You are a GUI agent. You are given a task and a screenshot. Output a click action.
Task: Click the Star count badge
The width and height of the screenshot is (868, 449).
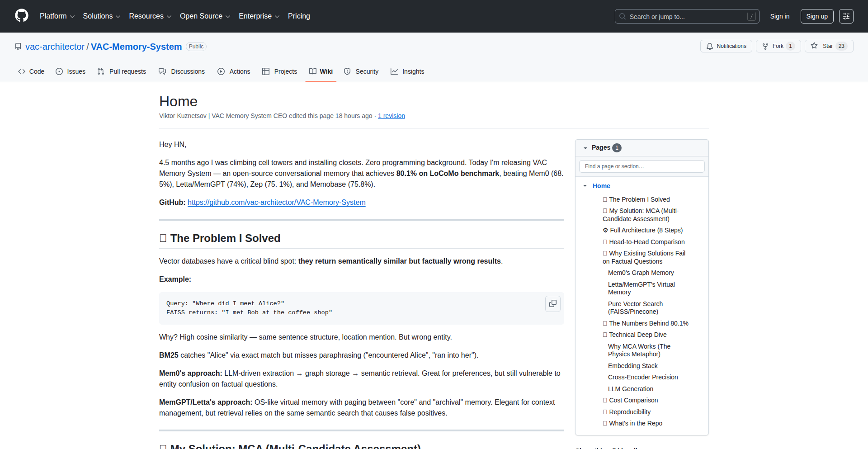pyautogui.click(x=841, y=46)
